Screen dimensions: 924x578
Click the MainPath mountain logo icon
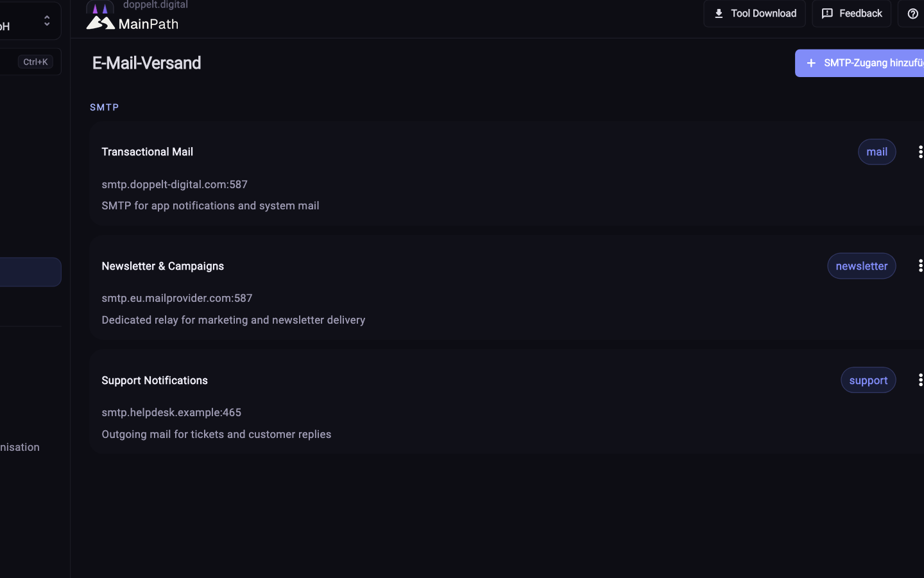pos(101,23)
